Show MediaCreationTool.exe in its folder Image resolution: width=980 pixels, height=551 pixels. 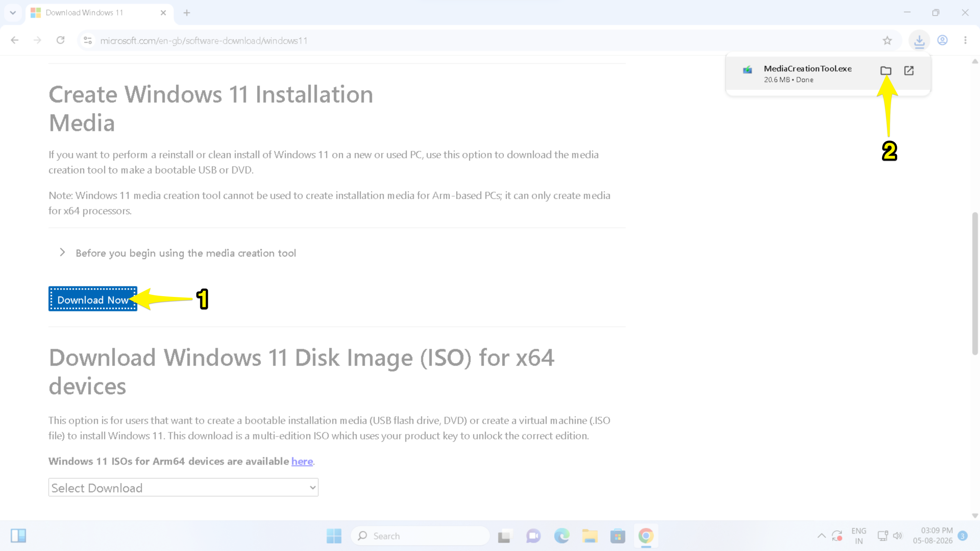pos(885,71)
